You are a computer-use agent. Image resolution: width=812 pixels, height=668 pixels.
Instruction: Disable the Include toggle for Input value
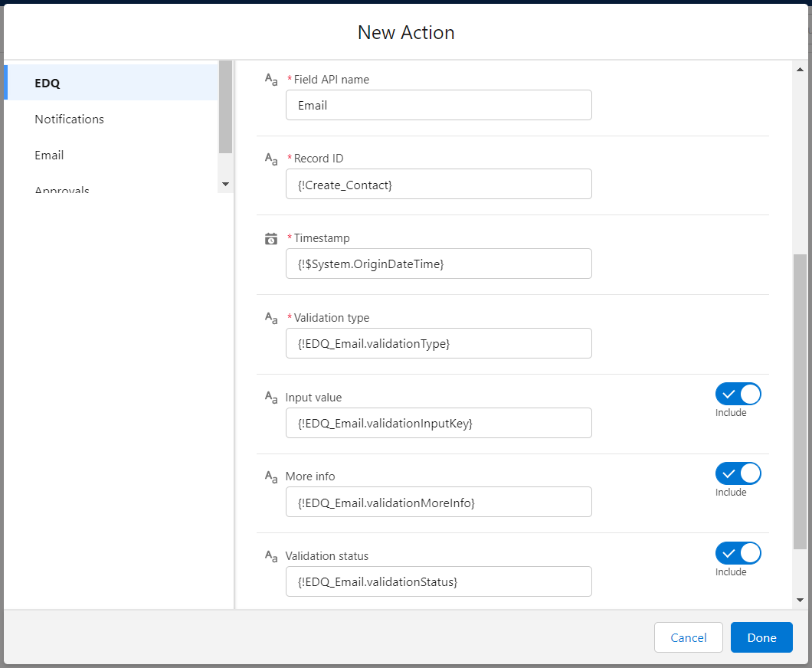[738, 393]
